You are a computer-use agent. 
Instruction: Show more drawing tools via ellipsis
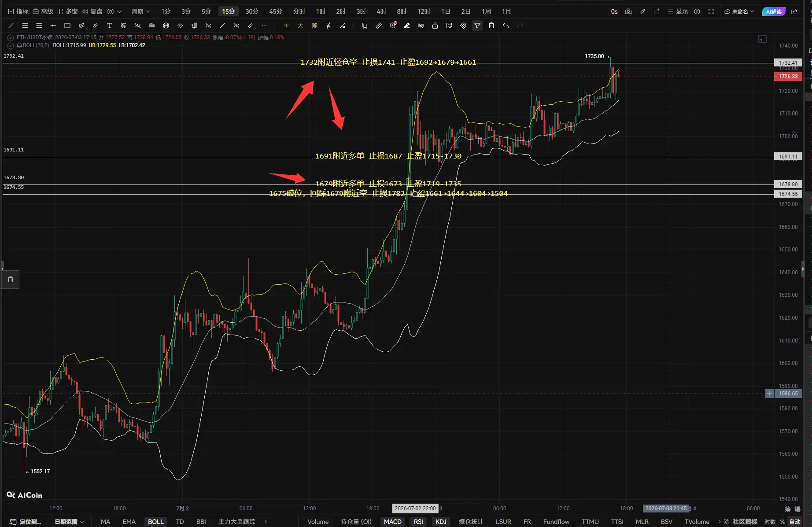[x=265, y=26]
